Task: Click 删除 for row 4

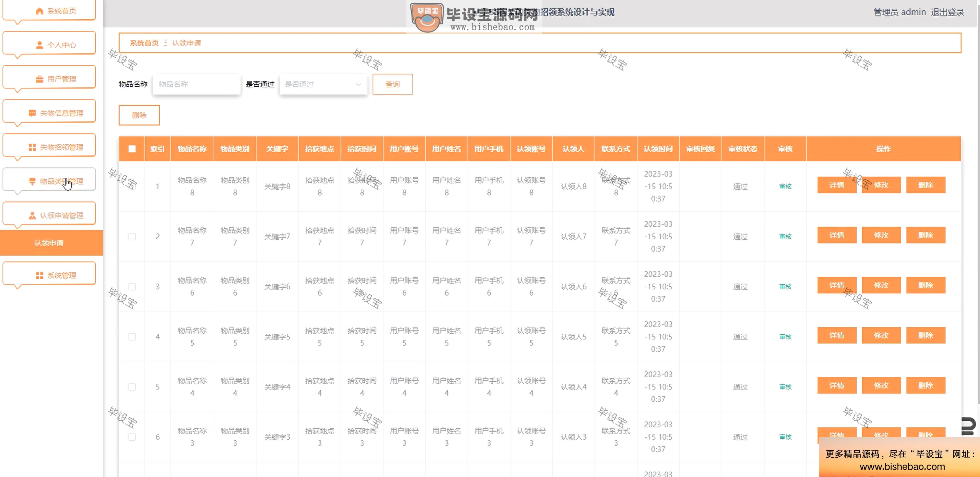Action: pyautogui.click(x=925, y=335)
